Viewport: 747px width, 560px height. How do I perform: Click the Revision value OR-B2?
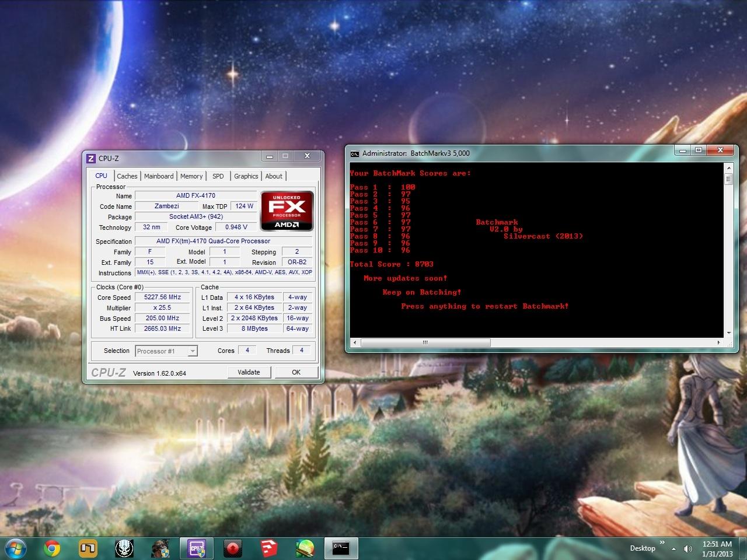click(297, 262)
